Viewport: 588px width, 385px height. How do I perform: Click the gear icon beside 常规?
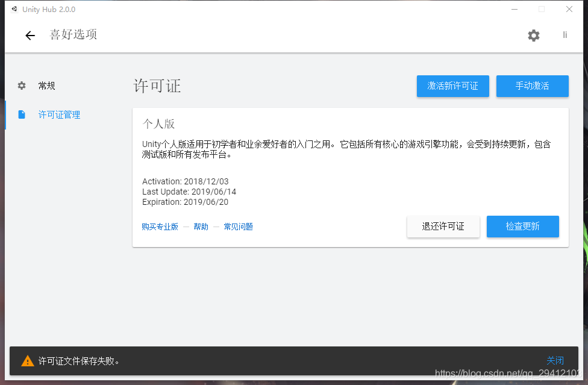tap(22, 86)
